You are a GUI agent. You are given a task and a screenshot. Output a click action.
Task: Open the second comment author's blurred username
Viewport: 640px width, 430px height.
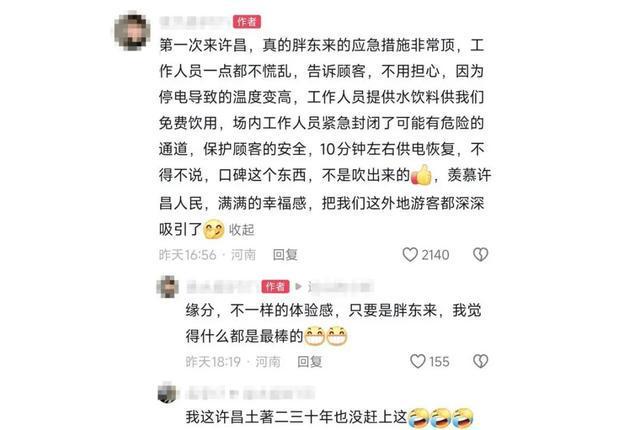click(x=222, y=287)
